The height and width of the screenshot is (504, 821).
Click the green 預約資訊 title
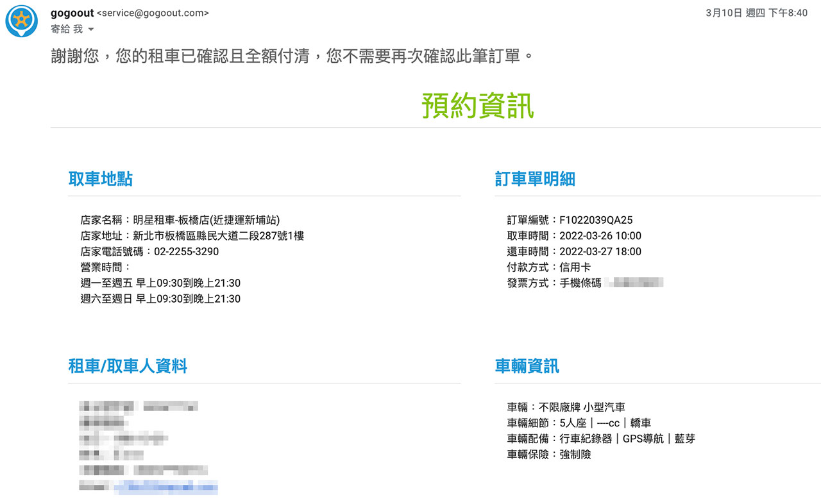pyautogui.click(x=478, y=106)
